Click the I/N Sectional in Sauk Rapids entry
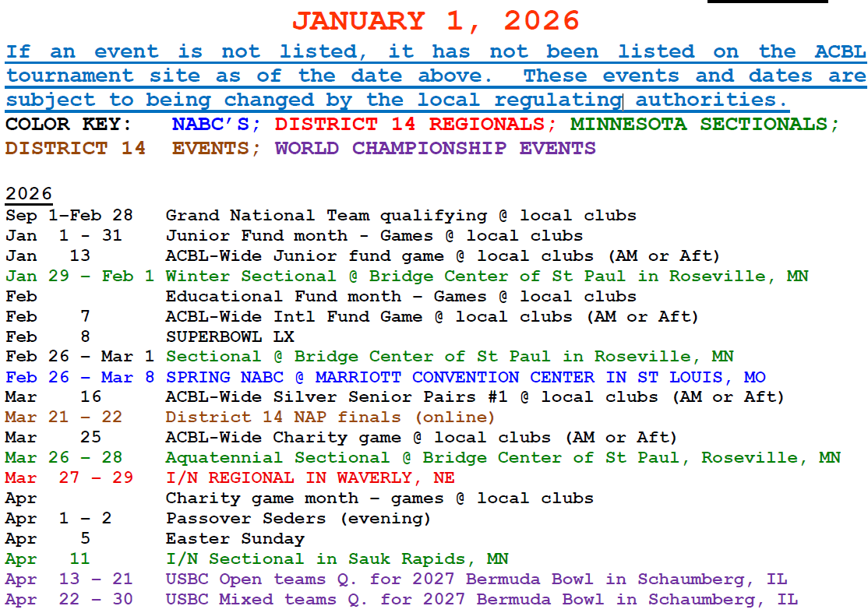 point(337,558)
